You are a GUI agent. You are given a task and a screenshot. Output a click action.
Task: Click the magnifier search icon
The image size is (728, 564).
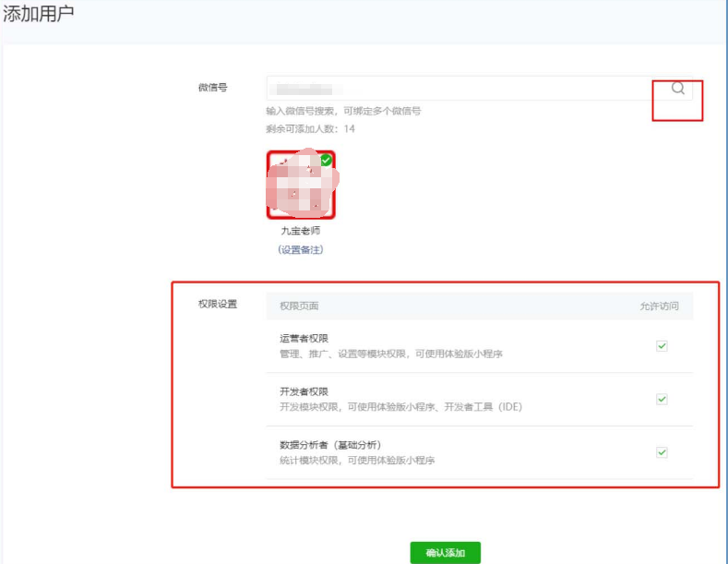[678, 89]
